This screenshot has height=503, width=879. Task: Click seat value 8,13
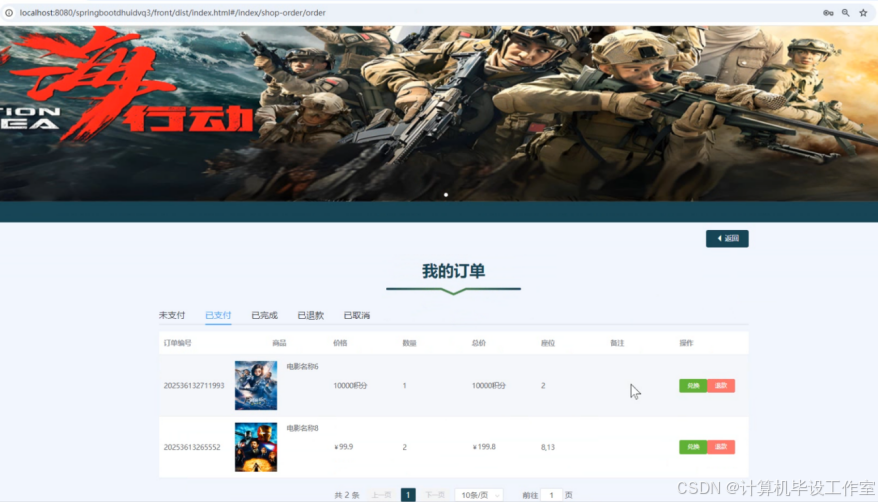click(548, 447)
